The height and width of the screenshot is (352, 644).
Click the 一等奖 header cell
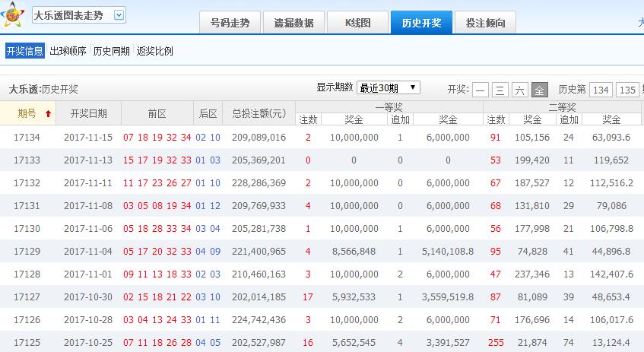tap(389, 107)
